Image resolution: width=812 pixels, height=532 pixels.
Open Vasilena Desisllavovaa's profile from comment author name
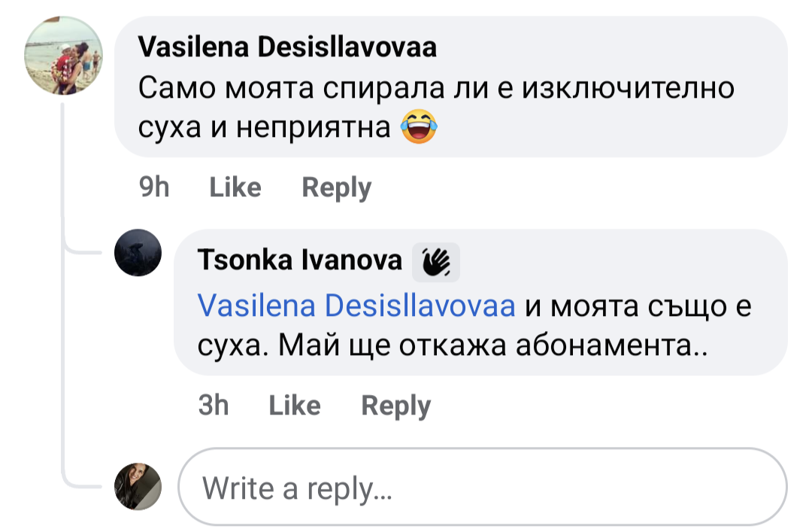tap(287, 47)
